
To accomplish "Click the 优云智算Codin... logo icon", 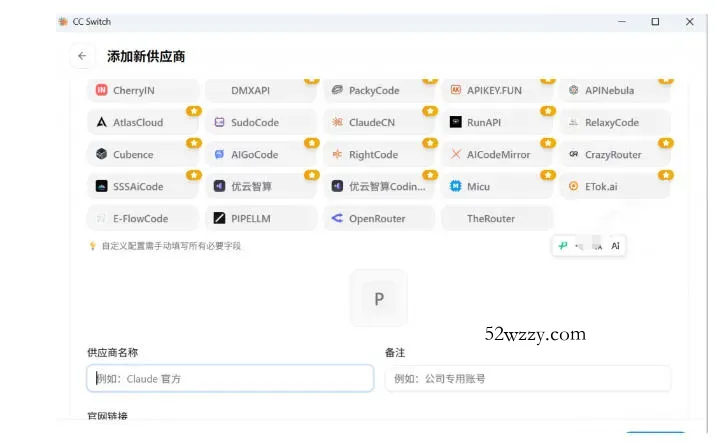I will point(337,186).
